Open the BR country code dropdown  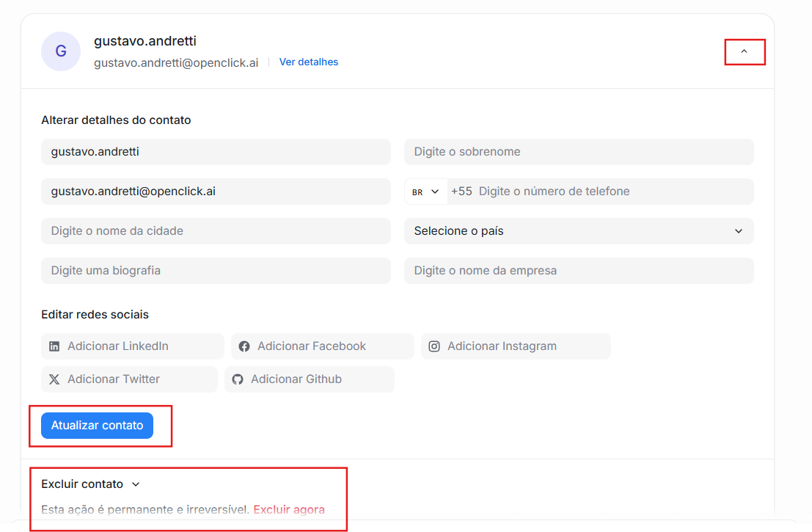[x=425, y=192]
